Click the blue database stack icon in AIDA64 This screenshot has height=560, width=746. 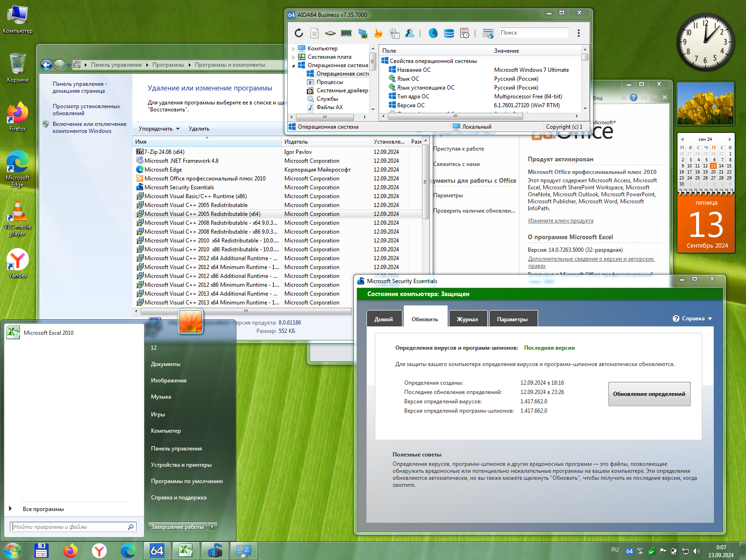tap(449, 33)
